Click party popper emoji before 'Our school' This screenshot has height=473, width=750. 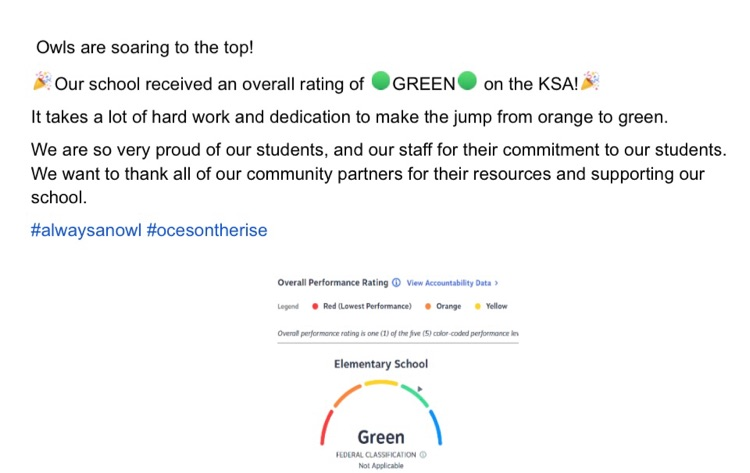coord(42,84)
